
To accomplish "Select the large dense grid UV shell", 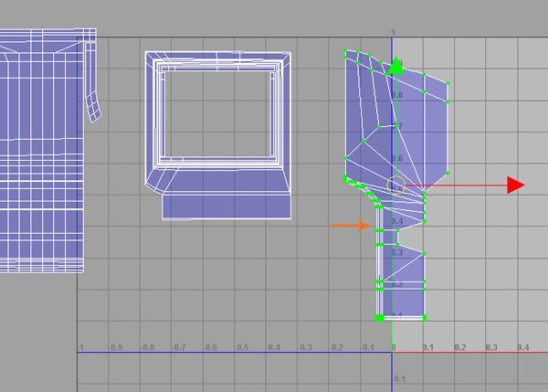I will tap(42, 151).
